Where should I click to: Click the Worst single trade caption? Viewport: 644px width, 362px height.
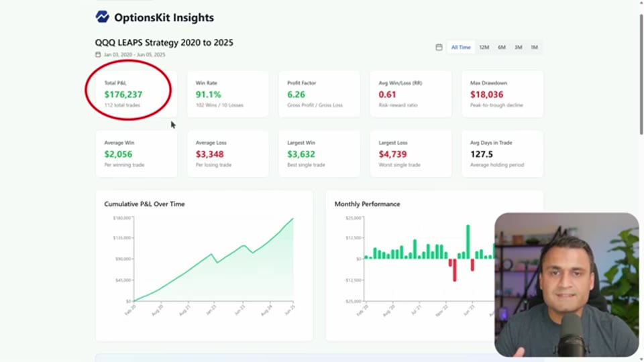pos(399,165)
